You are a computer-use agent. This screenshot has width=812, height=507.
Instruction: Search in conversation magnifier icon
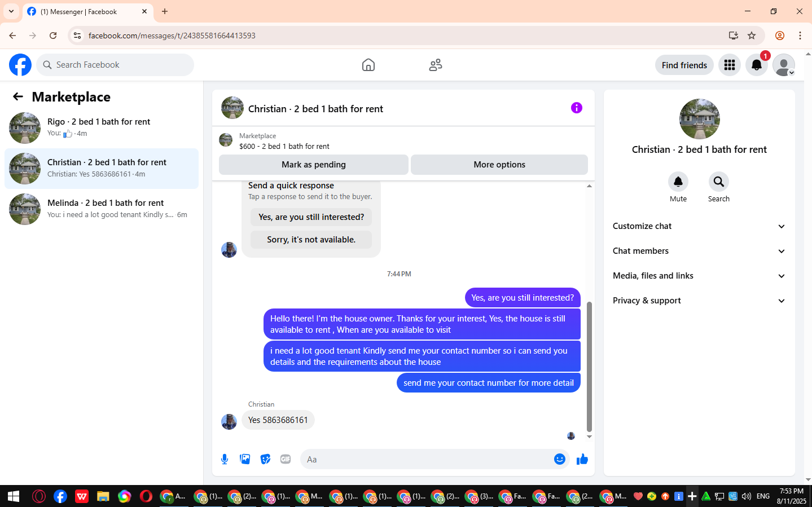[x=719, y=182]
